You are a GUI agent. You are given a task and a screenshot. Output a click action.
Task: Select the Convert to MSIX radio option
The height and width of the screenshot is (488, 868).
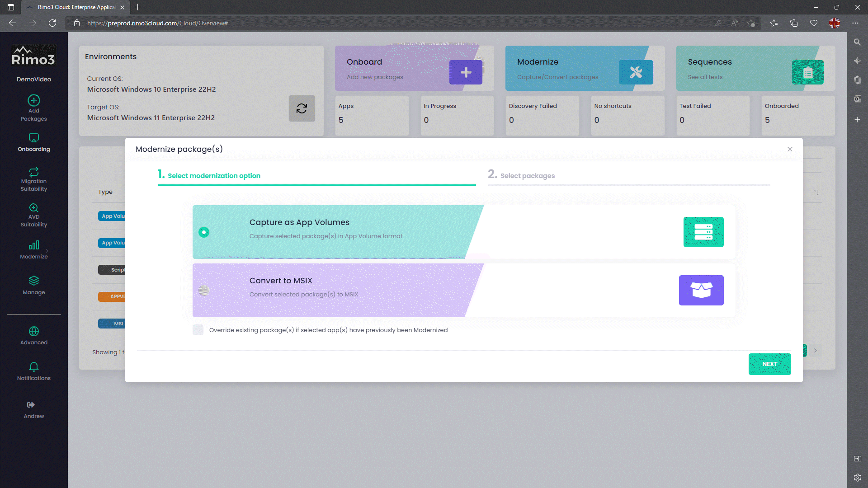[x=204, y=291]
